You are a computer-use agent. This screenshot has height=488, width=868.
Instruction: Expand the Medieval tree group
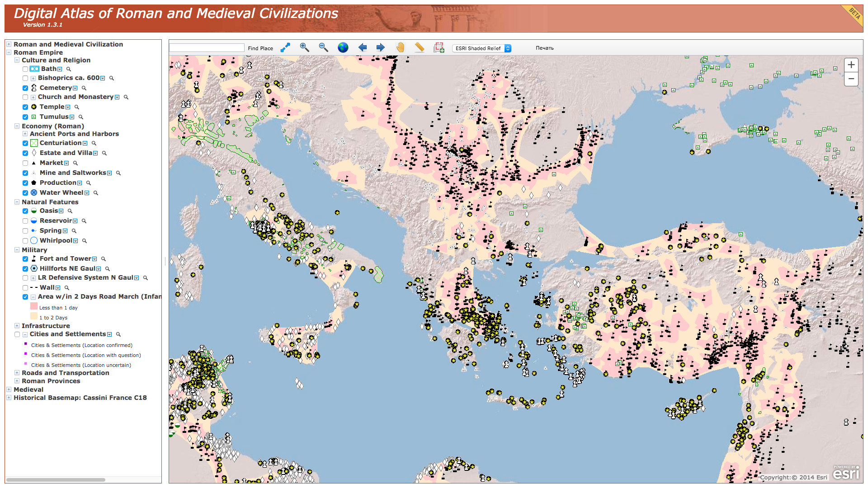click(9, 389)
